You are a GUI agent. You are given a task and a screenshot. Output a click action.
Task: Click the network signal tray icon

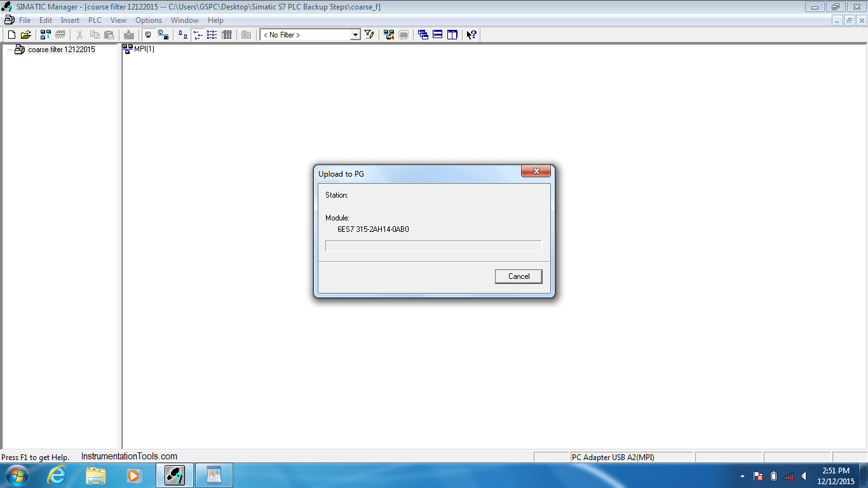click(789, 476)
